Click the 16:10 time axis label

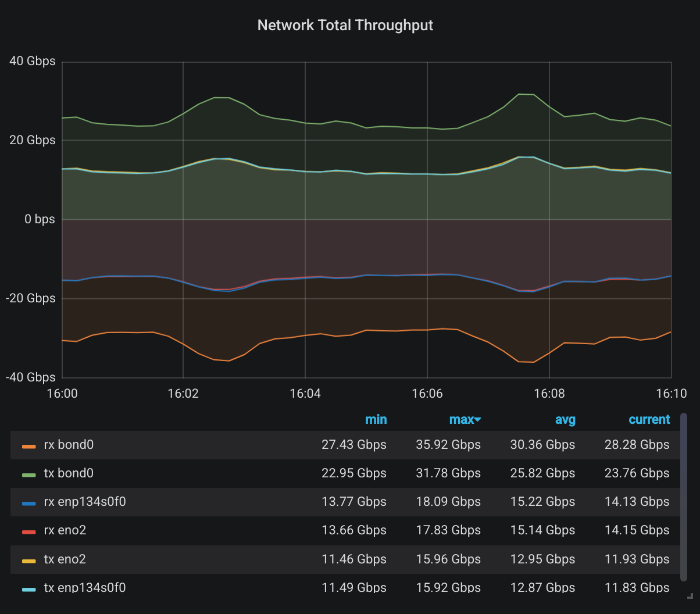point(672,394)
